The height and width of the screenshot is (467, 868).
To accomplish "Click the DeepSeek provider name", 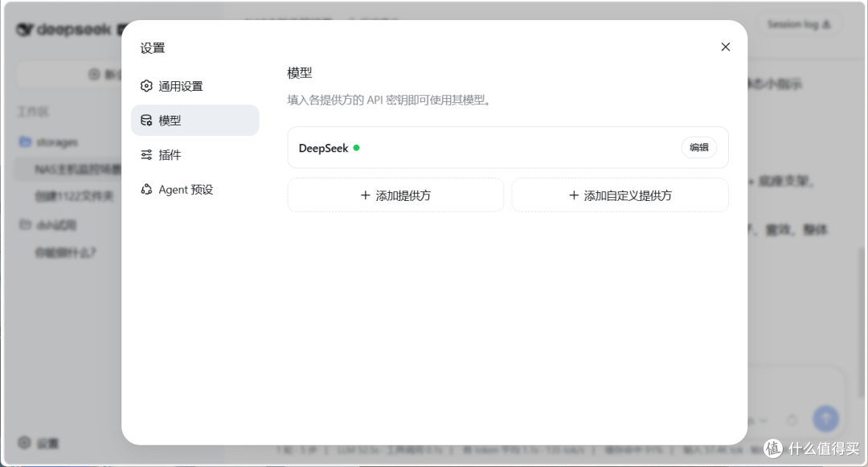I will [323, 148].
